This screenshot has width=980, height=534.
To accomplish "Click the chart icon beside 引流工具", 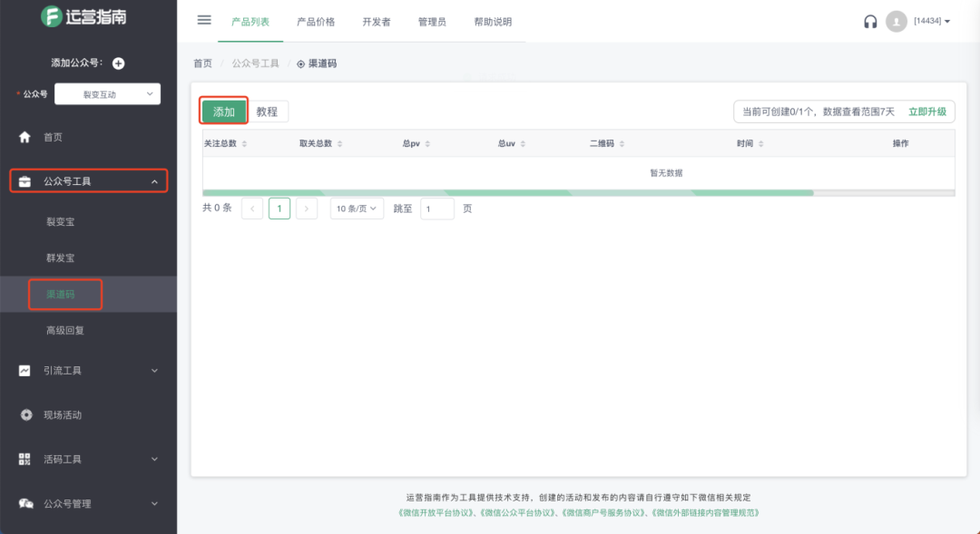I will 25,370.
